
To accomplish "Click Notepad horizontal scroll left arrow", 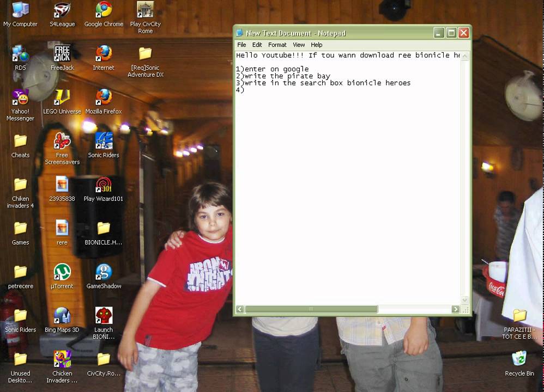I will [240, 309].
